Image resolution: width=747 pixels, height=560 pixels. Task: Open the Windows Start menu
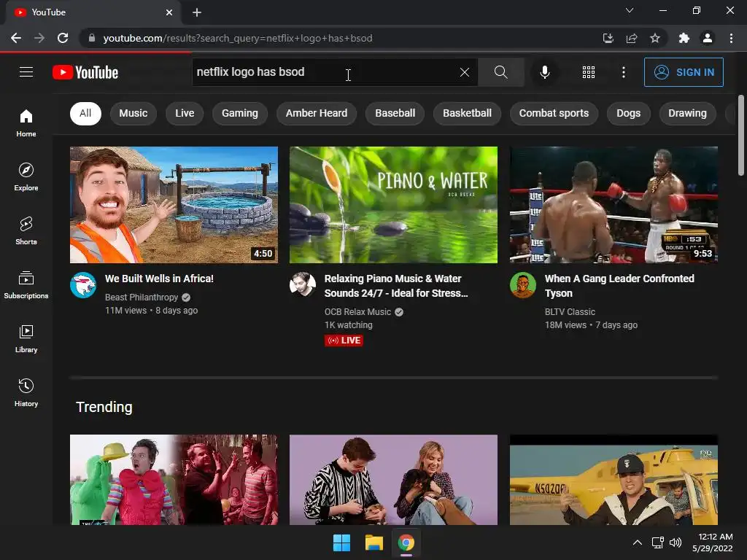point(341,542)
